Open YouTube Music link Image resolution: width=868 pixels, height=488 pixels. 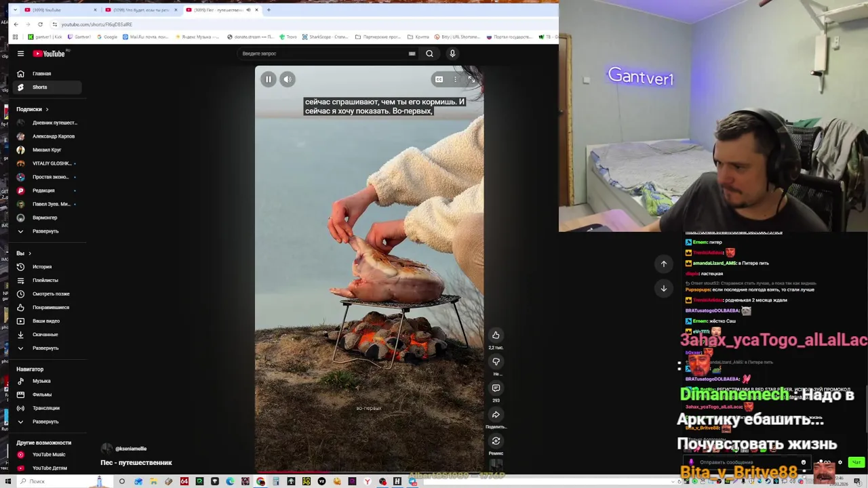pos(47,455)
